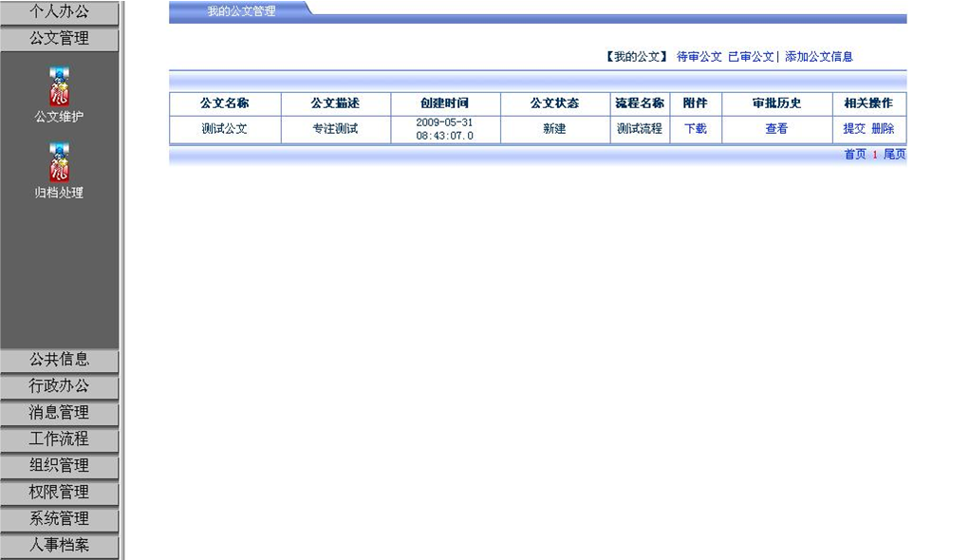Image resolution: width=969 pixels, height=560 pixels.
Task: Delete the 测试公文 document via 删除
Action: [883, 128]
